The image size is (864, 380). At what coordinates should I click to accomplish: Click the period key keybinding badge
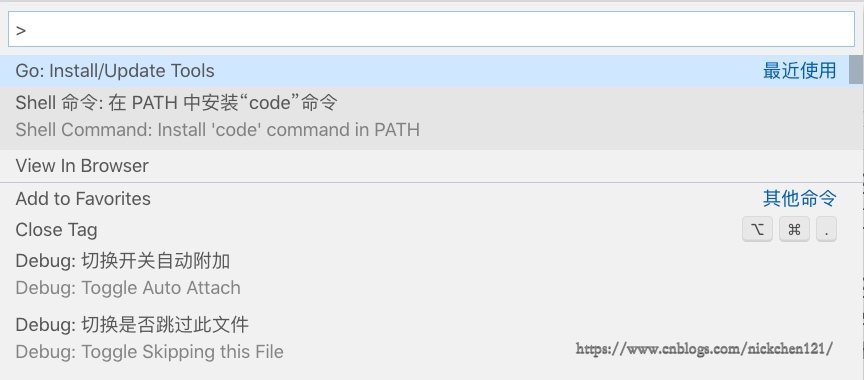[x=827, y=230]
